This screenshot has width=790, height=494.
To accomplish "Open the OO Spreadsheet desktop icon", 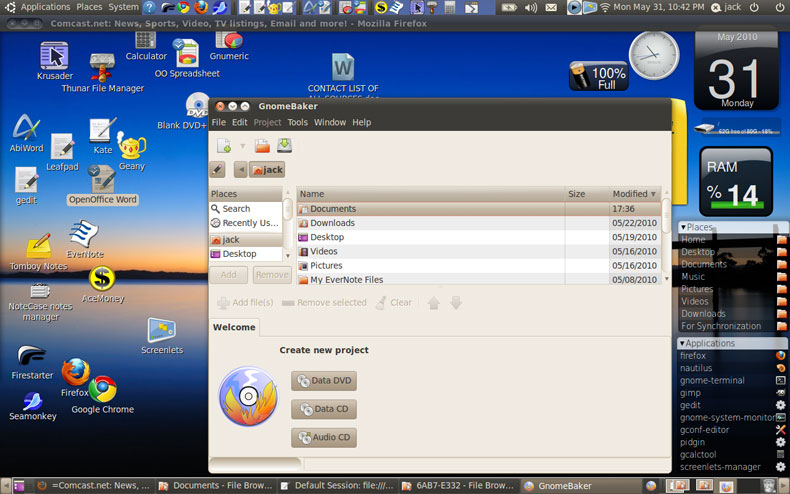I will coord(187,58).
